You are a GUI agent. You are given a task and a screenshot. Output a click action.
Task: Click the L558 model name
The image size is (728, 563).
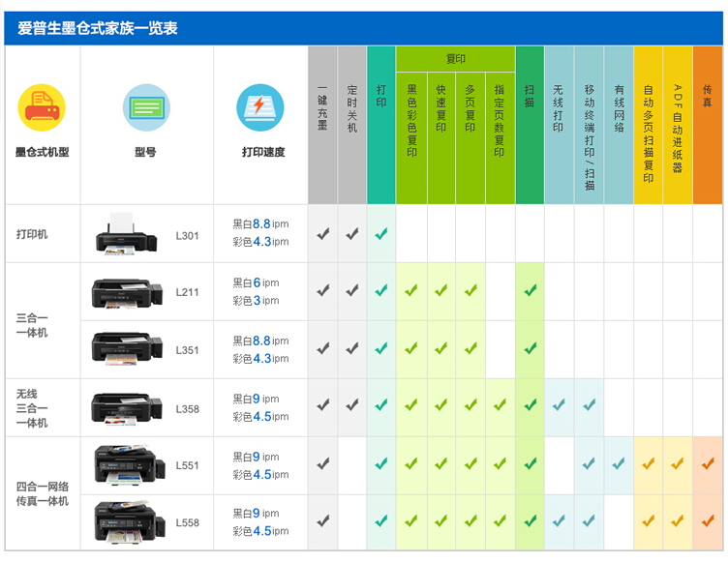point(187,522)
